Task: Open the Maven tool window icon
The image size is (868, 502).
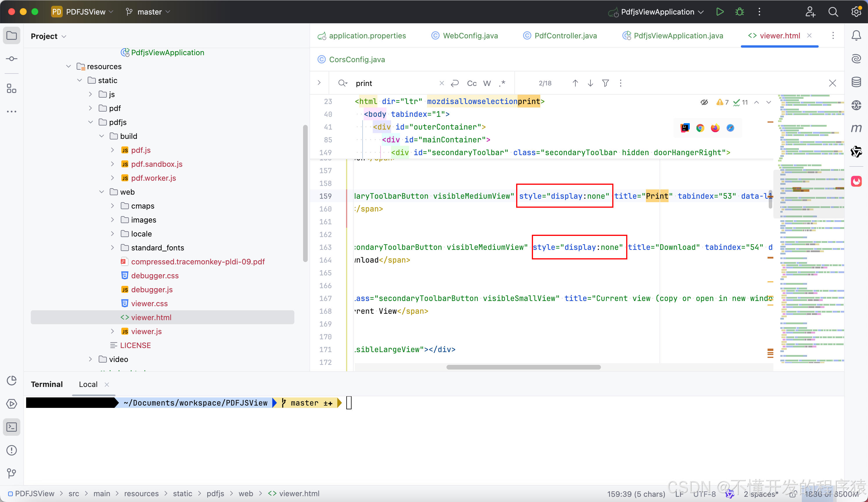Action: coord(856,128)
